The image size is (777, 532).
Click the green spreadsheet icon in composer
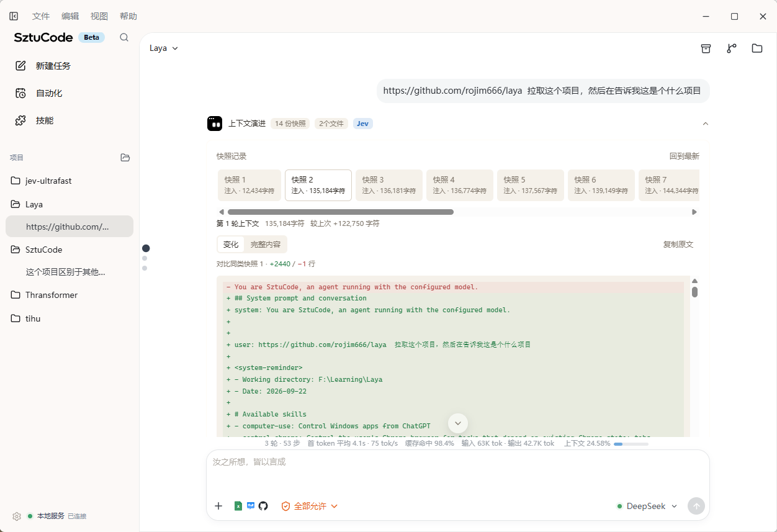click(238, 506)
